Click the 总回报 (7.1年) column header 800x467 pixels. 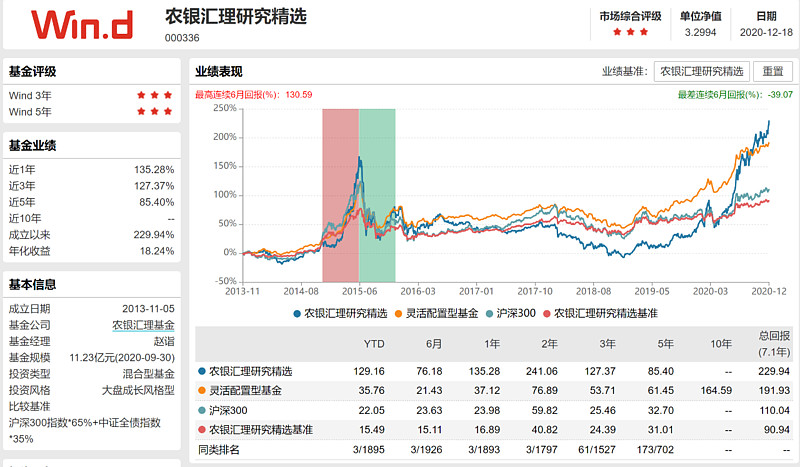774,344
